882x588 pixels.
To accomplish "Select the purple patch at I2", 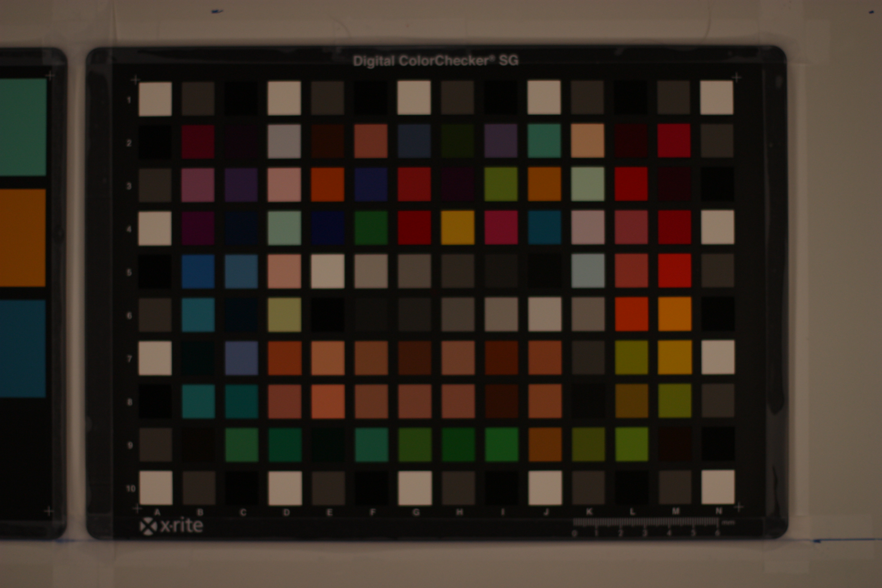I will [x=501, y=141].
